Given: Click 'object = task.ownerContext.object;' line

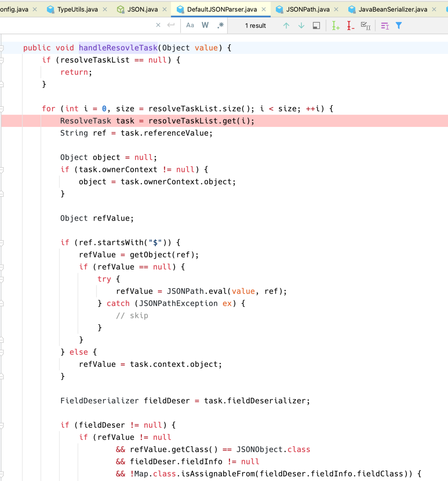Looking at the screenshot, I should [157, 182].
